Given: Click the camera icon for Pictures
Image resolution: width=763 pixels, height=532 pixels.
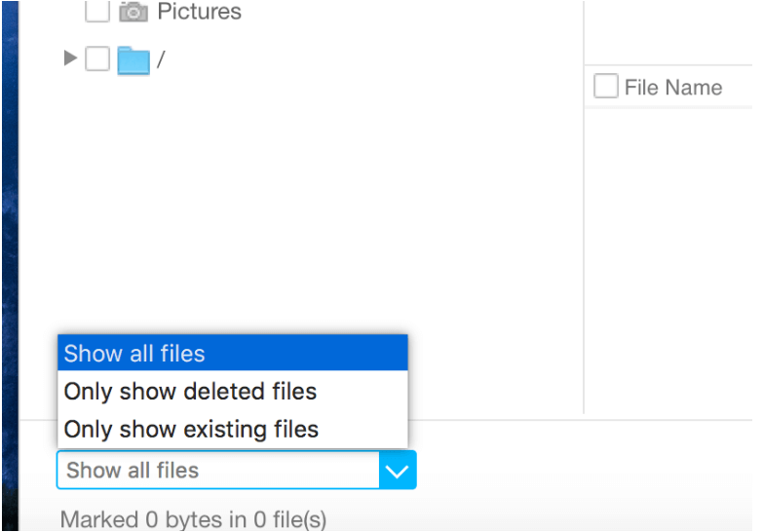Looking at the screenshot, I should pos(134,11).
